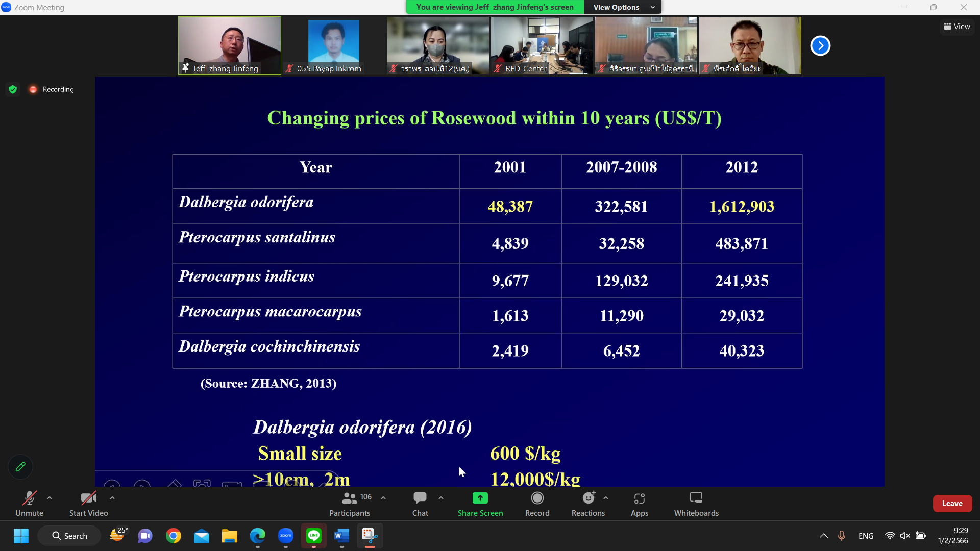980x551 pixels.
Task: Click the green annotate pencil icon
Action: click(20, 466)
